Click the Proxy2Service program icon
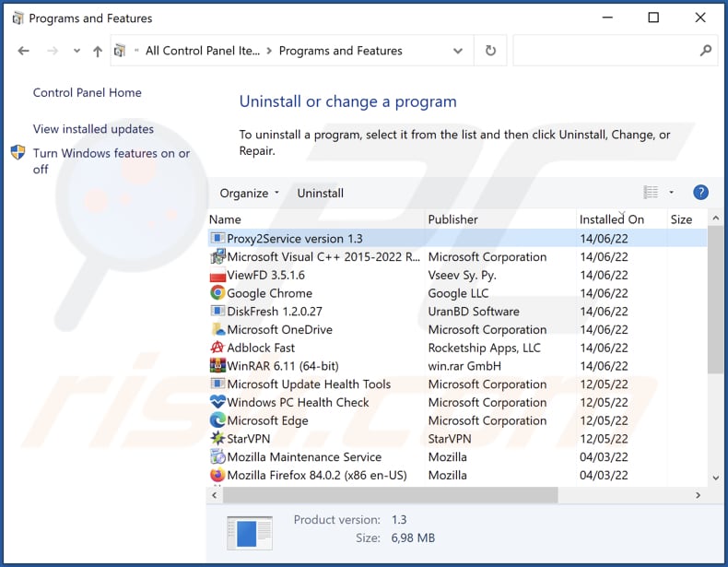Screen dimensions: 728x567 (x=217, y=238)
